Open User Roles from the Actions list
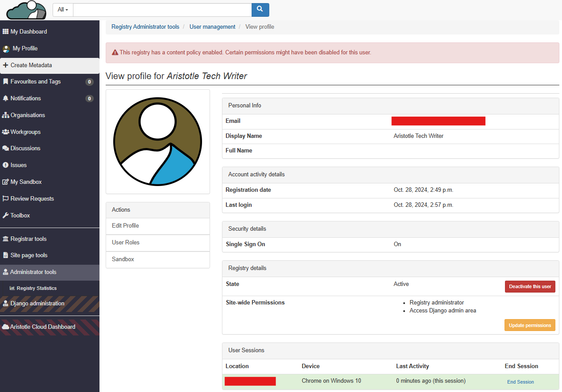 pos(126,243)
